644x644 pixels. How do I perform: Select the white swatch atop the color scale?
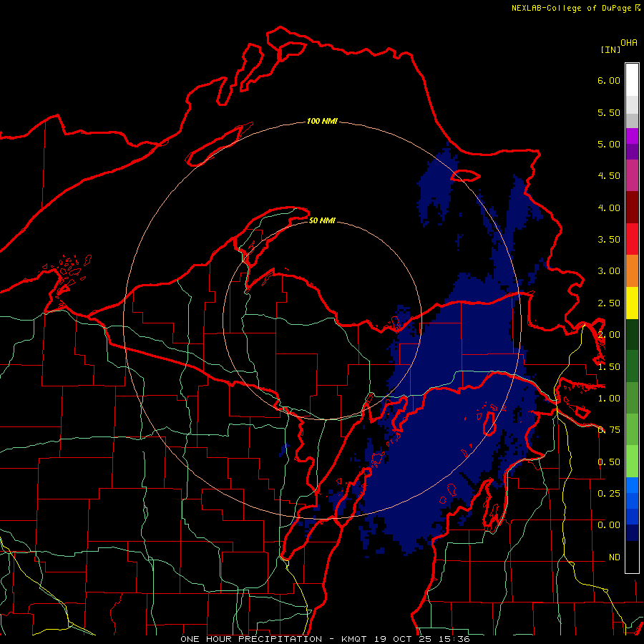tap(632, 79)
